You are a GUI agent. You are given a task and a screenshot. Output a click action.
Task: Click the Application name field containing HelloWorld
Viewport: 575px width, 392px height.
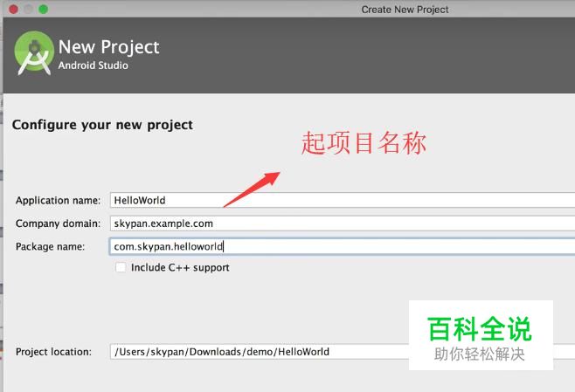pyautogui.click(x=343, y=201)
